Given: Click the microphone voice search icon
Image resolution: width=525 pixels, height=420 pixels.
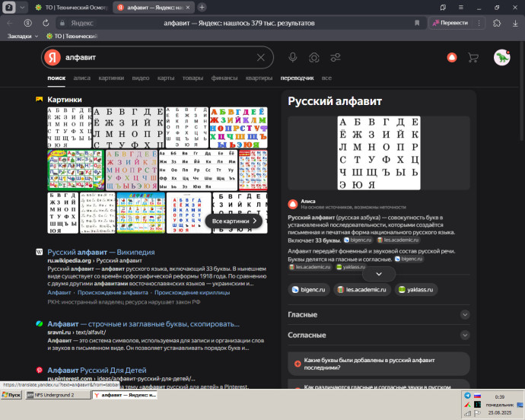Looking at the screenshot, I should pos(293,57).
